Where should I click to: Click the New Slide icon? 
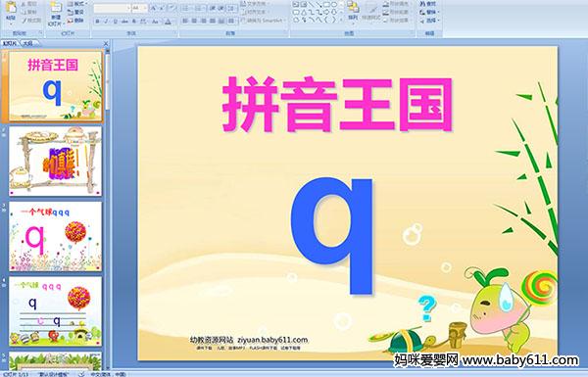pyautogui.click(x=56, y=7)
